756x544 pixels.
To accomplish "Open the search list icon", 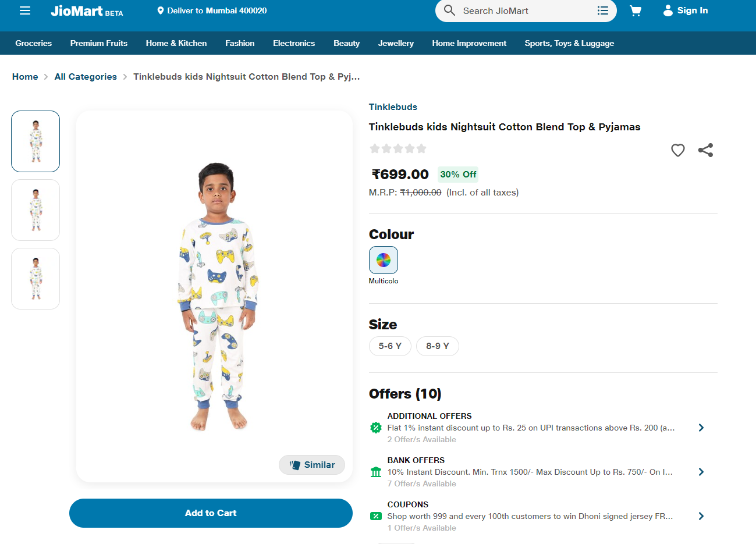I will click(603, 10).
